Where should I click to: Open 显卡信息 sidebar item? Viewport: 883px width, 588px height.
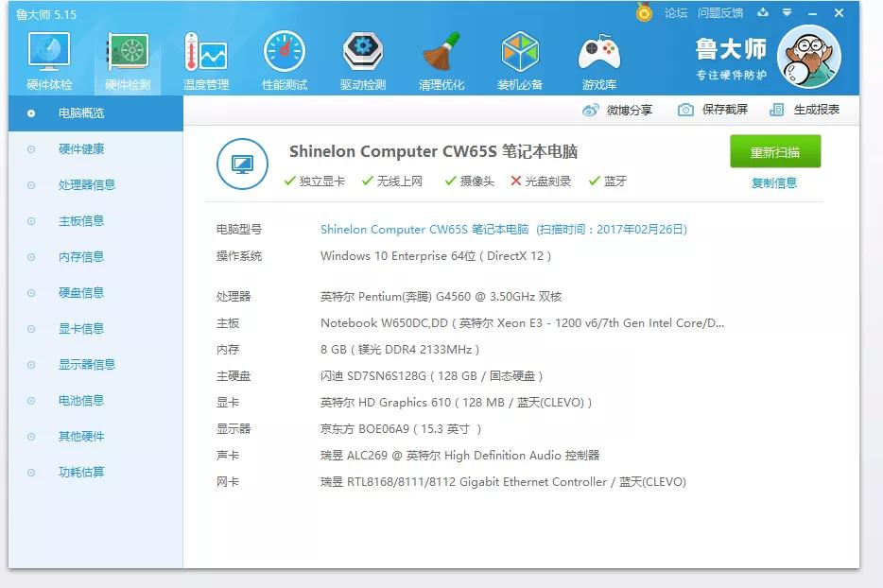95,329
